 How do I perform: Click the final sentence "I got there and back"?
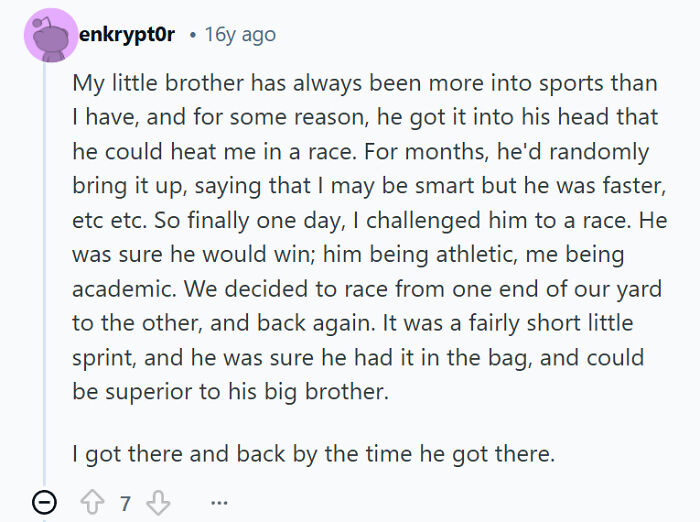(x=312, y=453)
